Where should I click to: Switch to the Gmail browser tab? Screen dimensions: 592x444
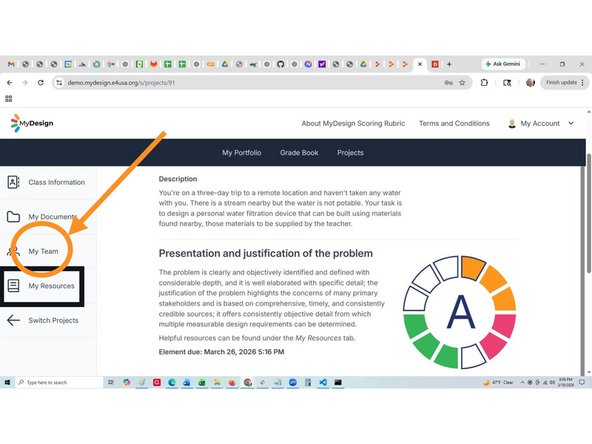(11, 64)
